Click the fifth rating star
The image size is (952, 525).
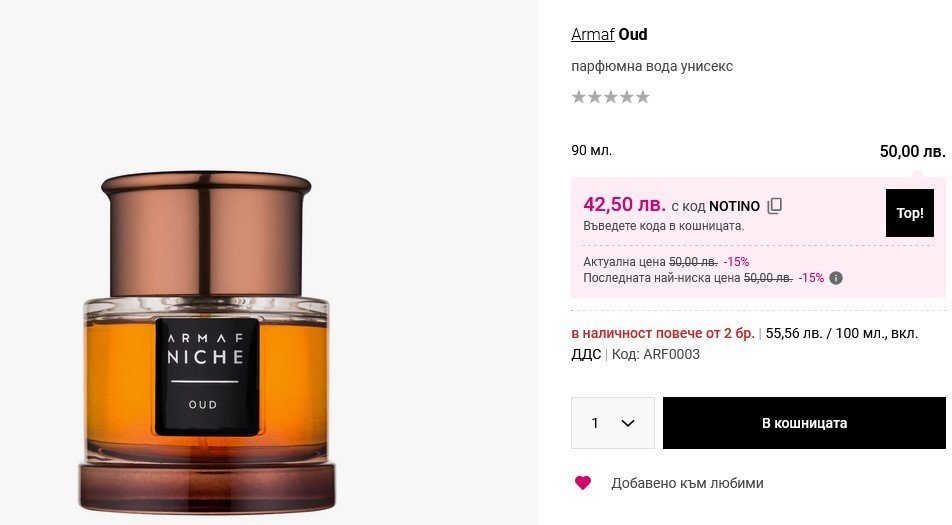643,97
